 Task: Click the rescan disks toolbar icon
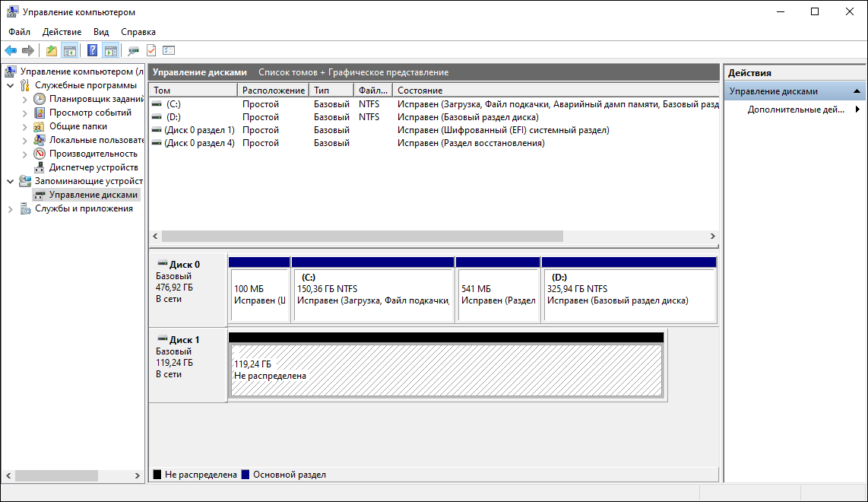tap(134, 51)
